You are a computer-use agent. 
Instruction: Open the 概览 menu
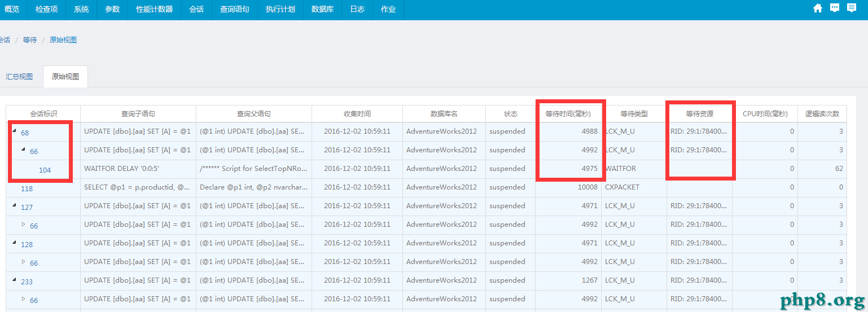tap(12, 10)
